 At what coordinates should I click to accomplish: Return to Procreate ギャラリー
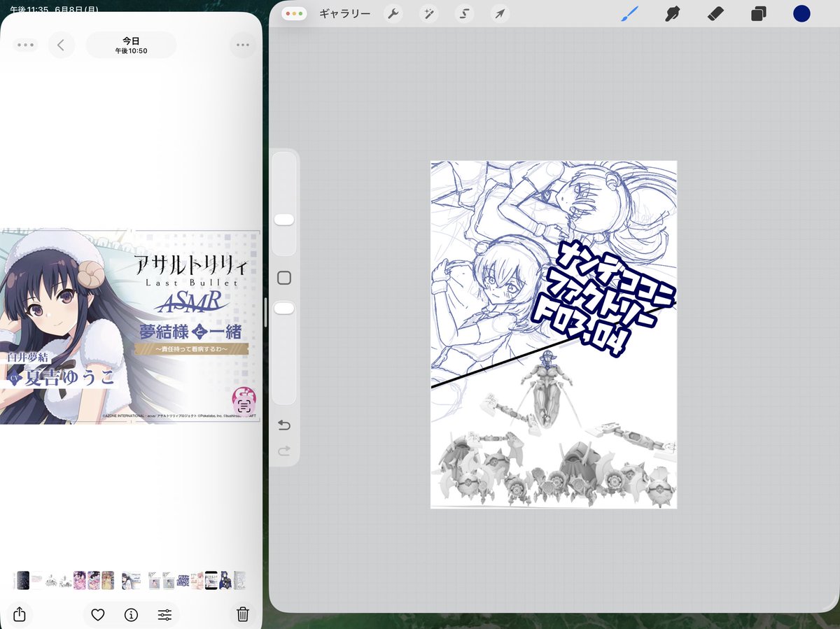click(345, 13)
